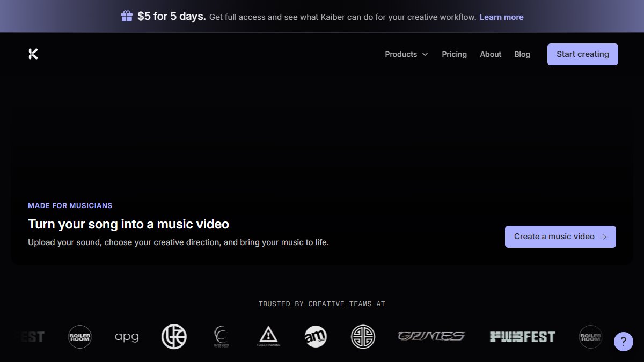This screenshot has height=362, width=644.
Task: Click the "MADE FOR MUSICIANS" label
Action: [x=70, y=205]
